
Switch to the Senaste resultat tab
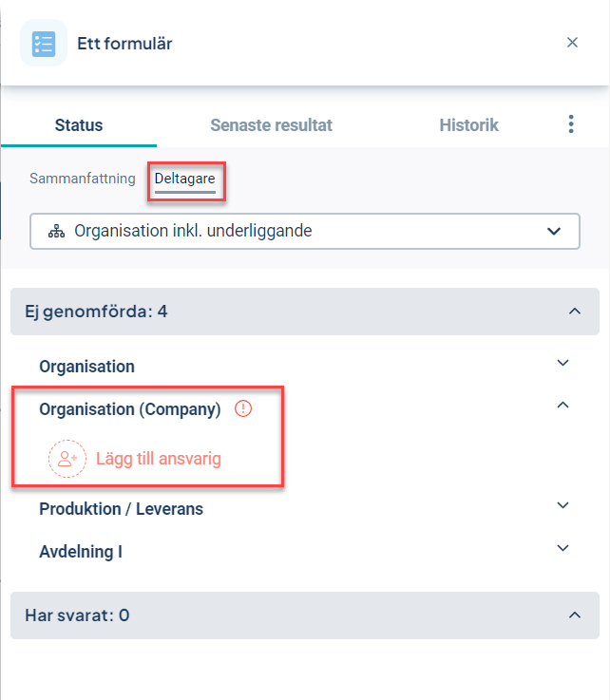click(271, 125)
